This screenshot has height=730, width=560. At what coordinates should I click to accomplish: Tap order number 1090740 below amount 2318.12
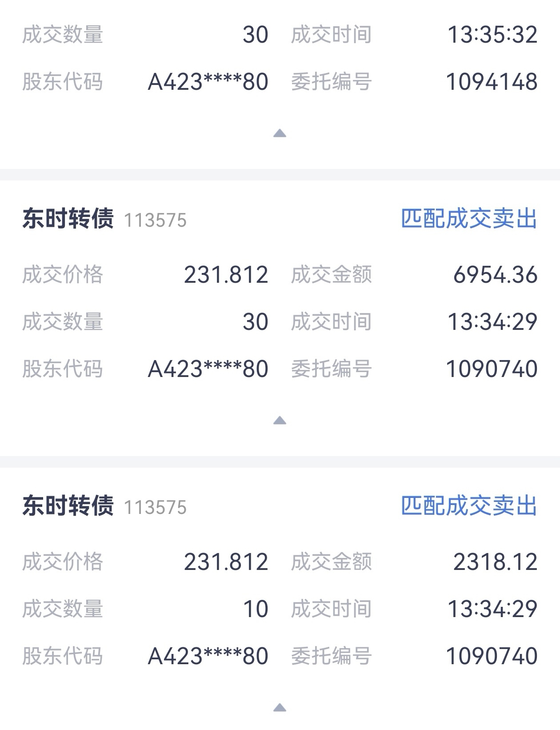[492, 656]
